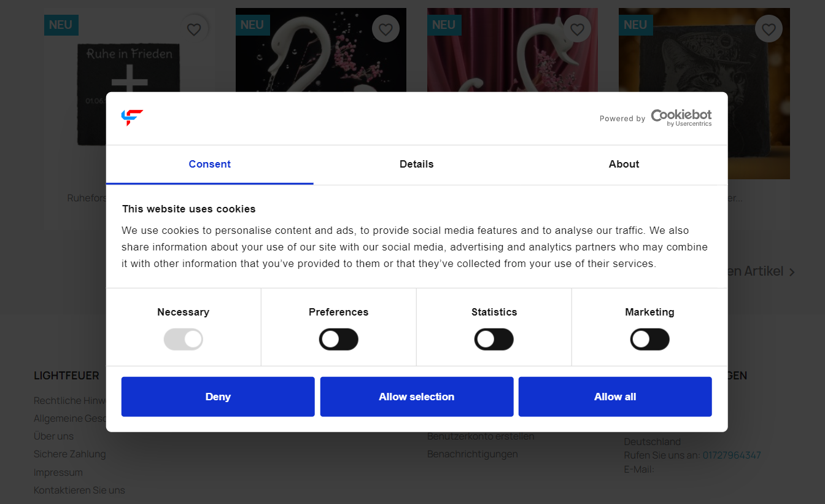Image resolution: width=825 pixels, height=504 pixels.
Task: Enable the Marketing cookies switch
Action: (649, 339)
